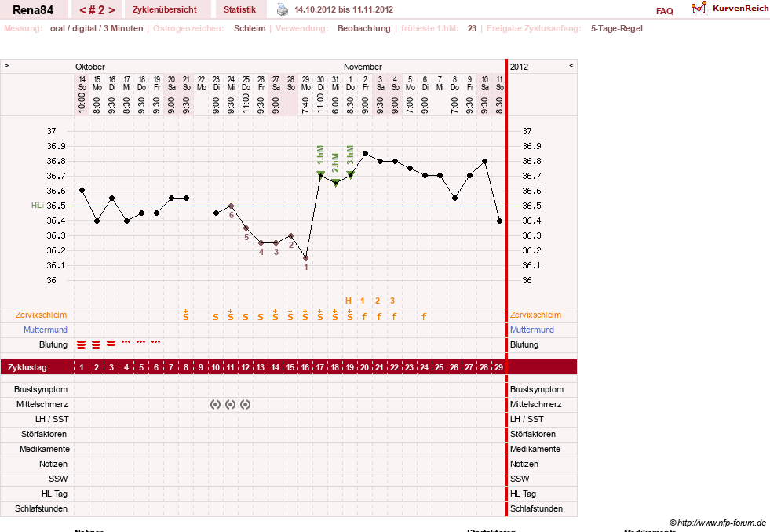Click the left HL Tag row label
Image resolution: width=770 pixels, height=532 pixels.
(54, 494)
